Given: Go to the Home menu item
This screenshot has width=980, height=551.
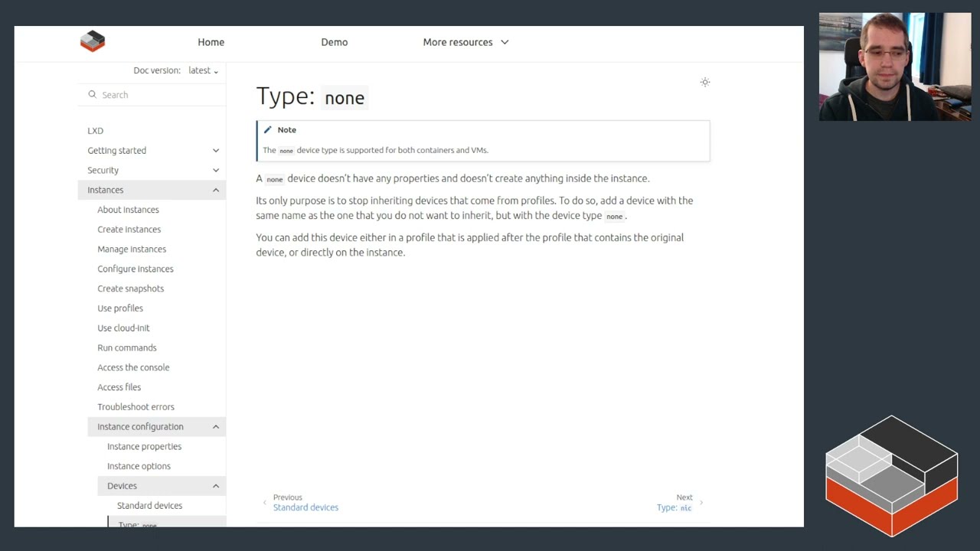Looking at the screenshot, I should pyautogui.click(x=211, y=42).
